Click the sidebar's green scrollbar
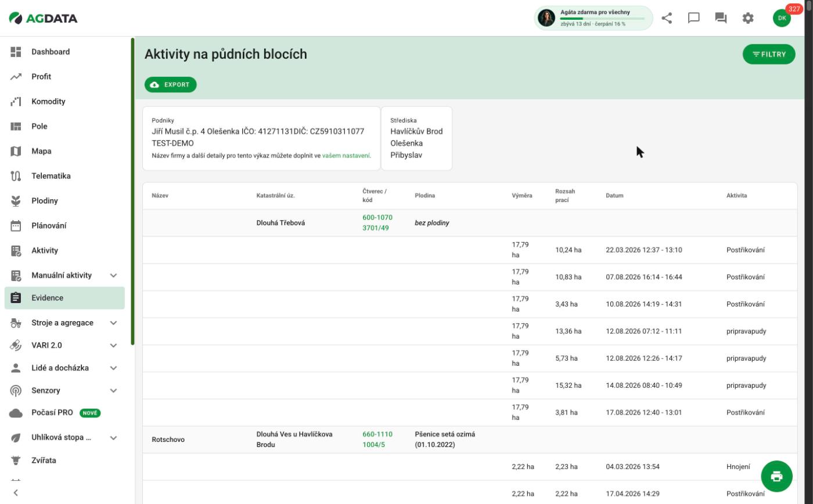This screenshot has height=504, width=813. coord(132,192)
